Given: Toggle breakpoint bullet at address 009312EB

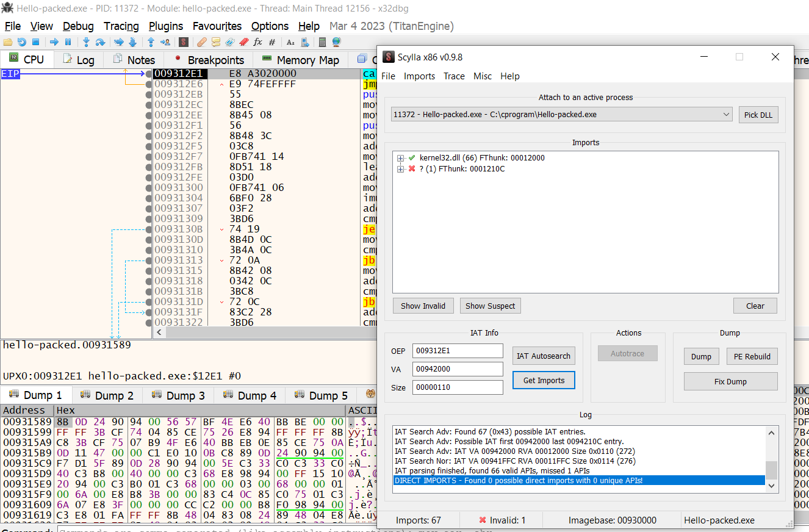Looking at the screenshot, I should coord(149,95).
